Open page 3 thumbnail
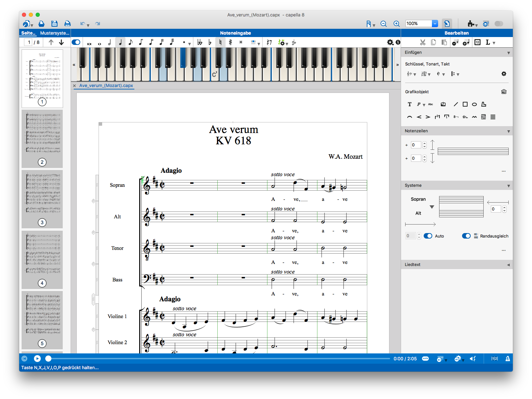 pyautogui.click(x=42, y=199)
